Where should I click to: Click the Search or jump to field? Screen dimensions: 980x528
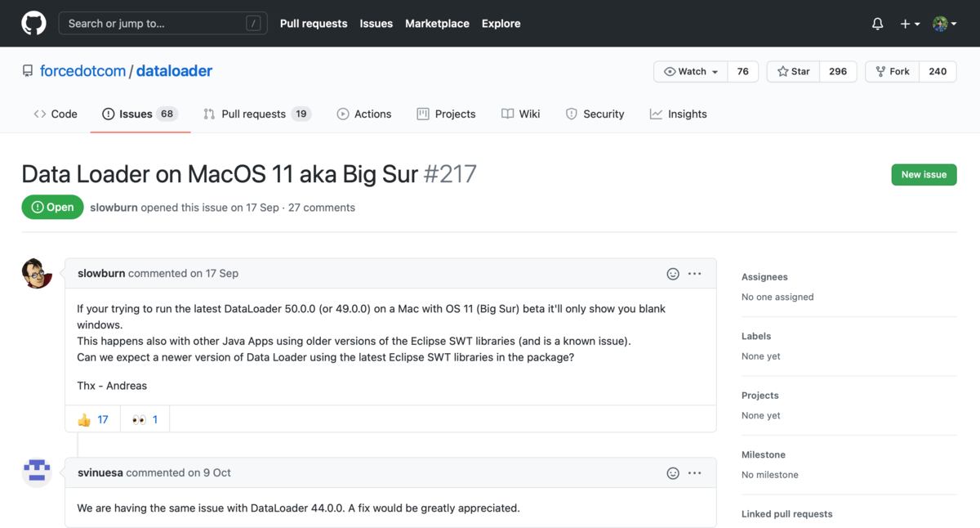(163, 24)
